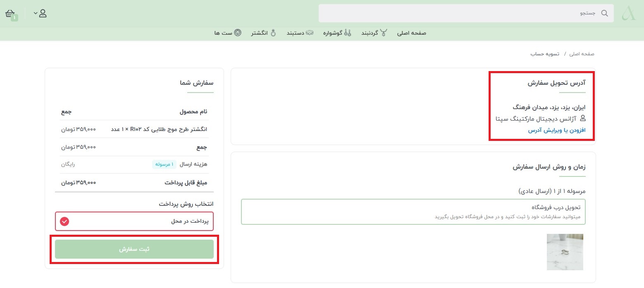Click the ۱ مرسوله shipment badge
644x288 pixels.
pos(164,164)
